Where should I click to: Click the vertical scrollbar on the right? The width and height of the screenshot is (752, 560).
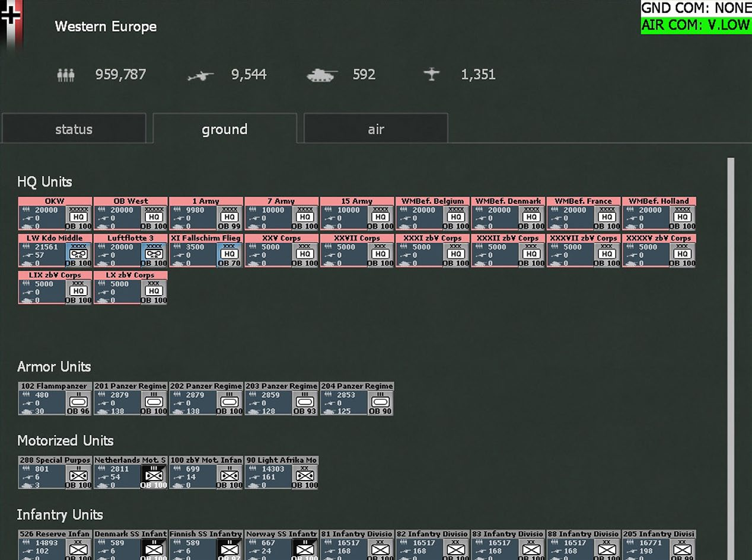(731, 356)
